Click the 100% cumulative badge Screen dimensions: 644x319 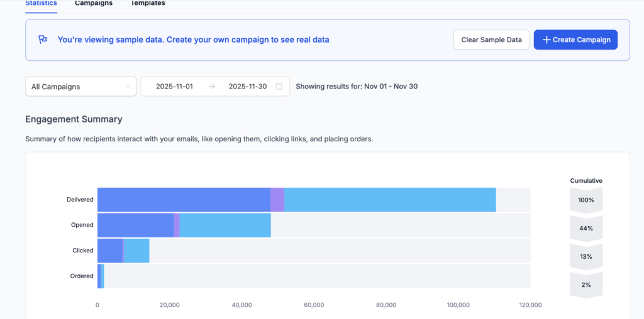point(586,200)
